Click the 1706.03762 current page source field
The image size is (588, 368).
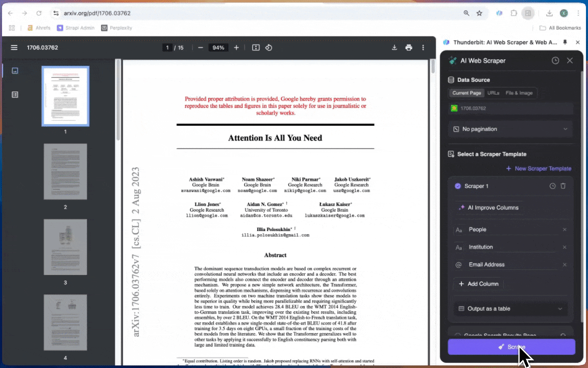511,108
